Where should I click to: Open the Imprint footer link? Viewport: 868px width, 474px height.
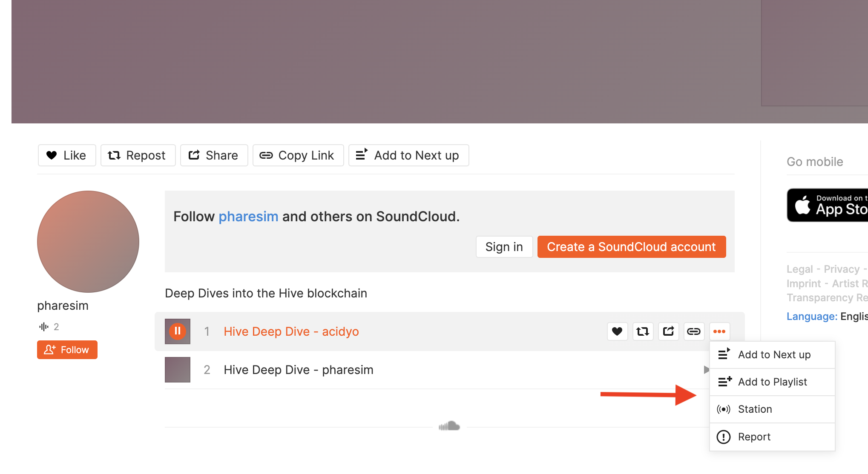pos(804,284)
